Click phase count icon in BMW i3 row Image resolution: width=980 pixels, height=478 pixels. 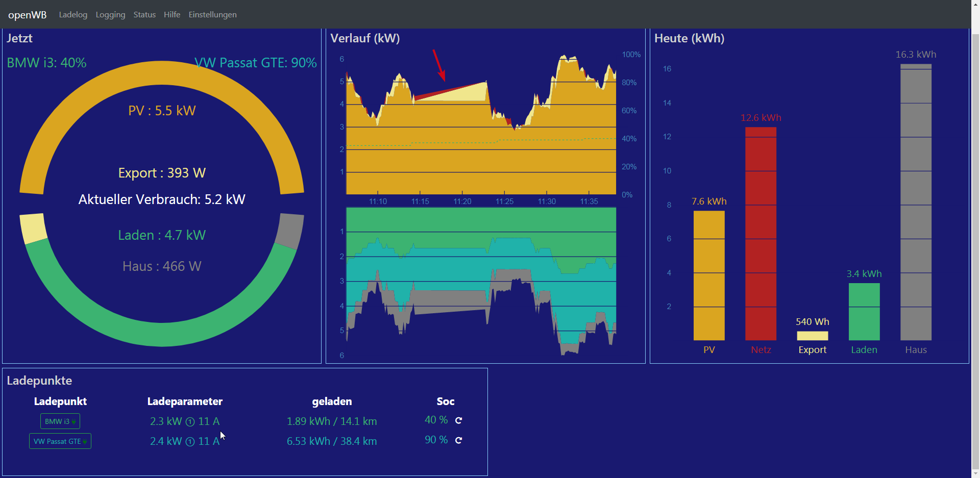coord(190,422)
